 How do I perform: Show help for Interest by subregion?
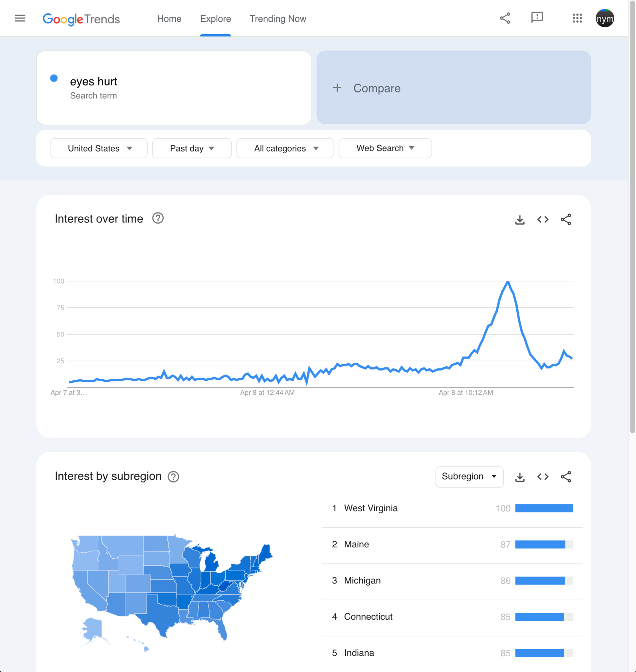coord(173,477)
